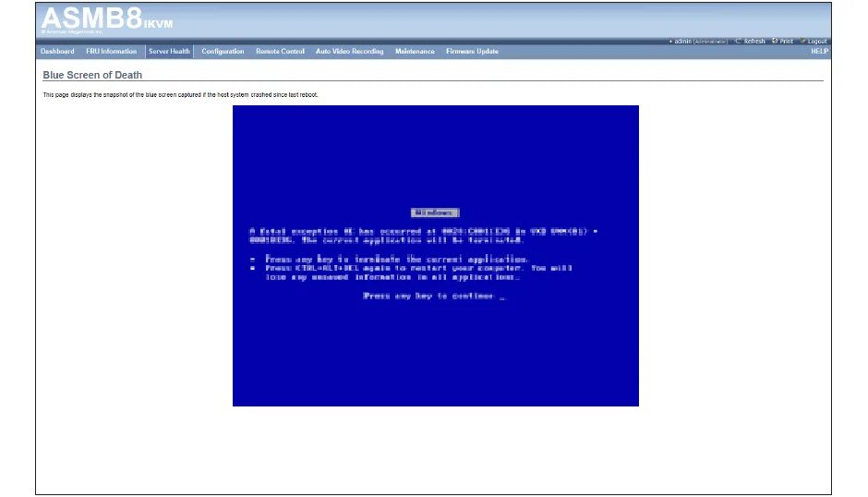Open the FRU Information menu
The width and height of the screenshot is (868, 497).
(x=111, y=51)
